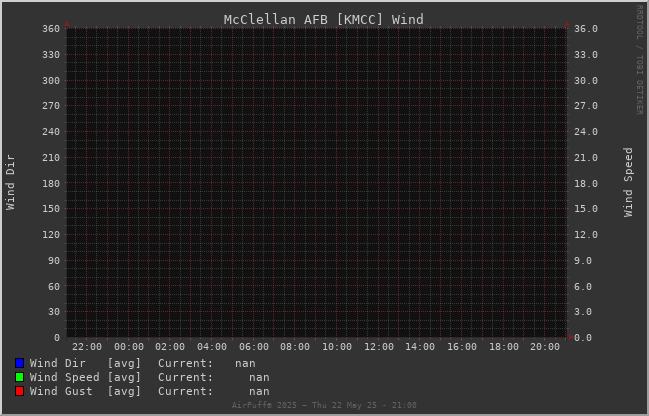Image resolution: width=649 pixels, height=416 pixels.
Task: Click the 20:00 time axis label
Action: pyautogui.click(x=545, y=347)
